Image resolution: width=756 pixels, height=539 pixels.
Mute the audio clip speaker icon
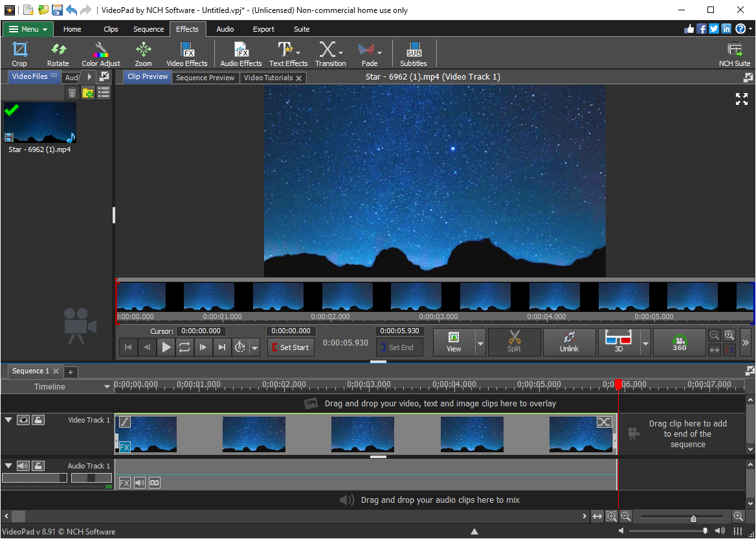[139, 483]
